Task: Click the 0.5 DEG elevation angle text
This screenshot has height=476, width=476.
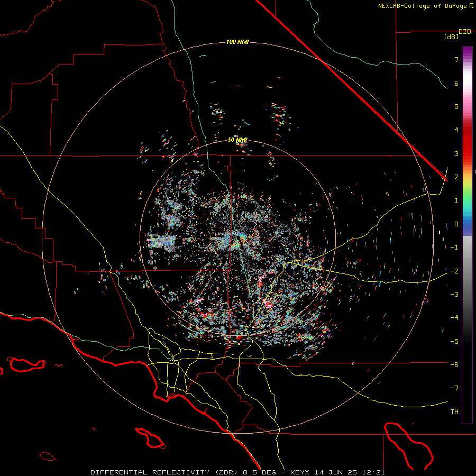Action: point(259,472)
